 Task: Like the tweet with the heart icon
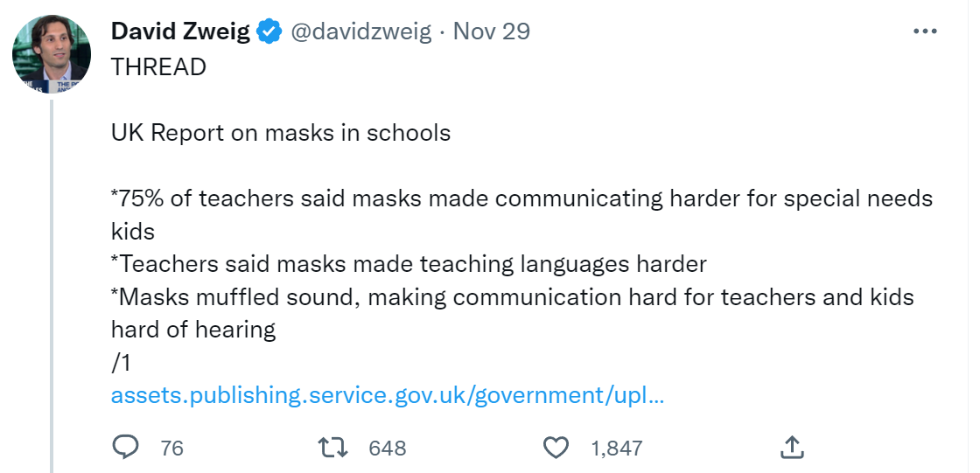coord(556,448)
